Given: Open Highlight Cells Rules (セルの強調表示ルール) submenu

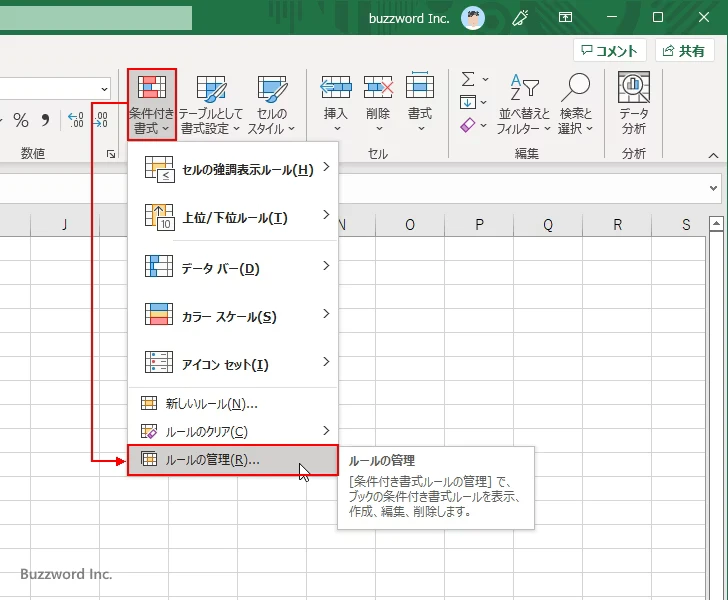Looking at the screenshot, I should pyautogui.click(x=233, y=169).
